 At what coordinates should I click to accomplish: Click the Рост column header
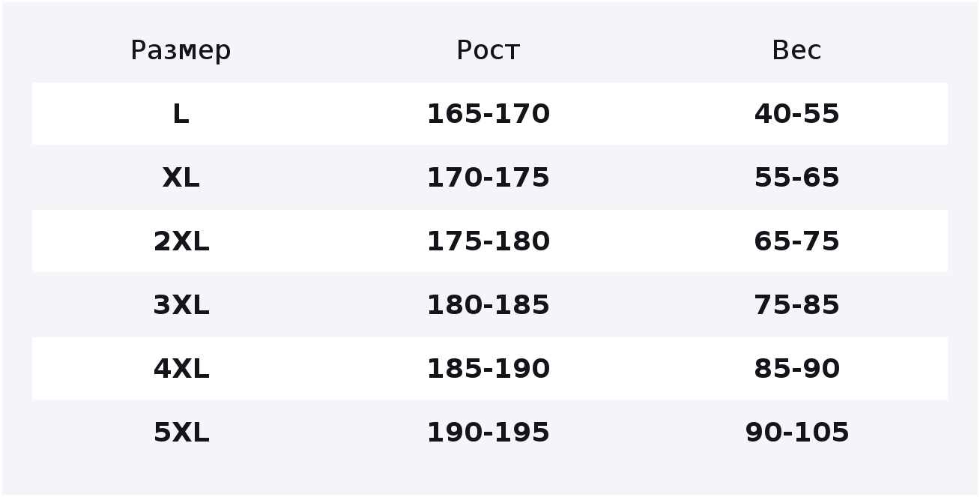point(488,51)
